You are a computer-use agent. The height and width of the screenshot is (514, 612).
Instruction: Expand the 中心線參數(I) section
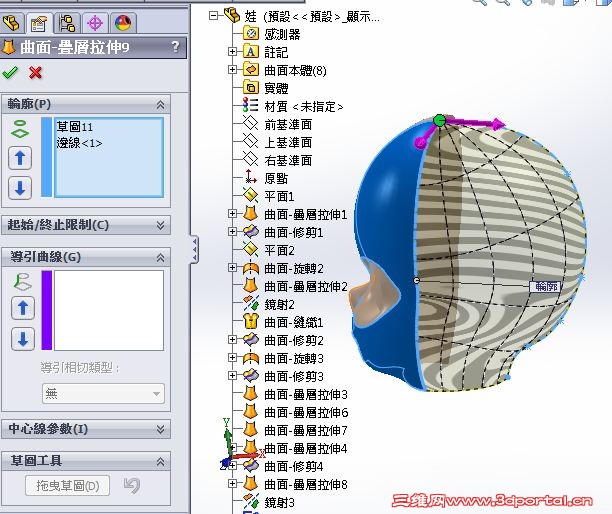(160, 429)
